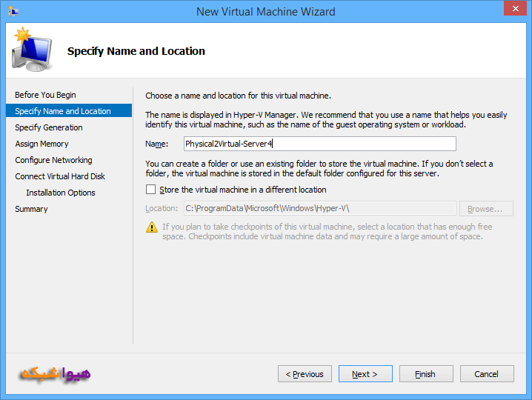Click the Location path field

coord(320,208)
